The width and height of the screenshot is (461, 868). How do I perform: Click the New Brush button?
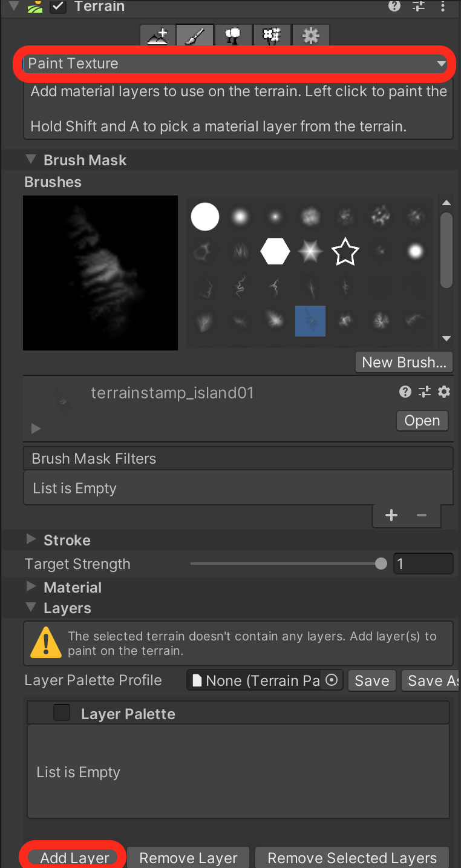click(404, 363)
